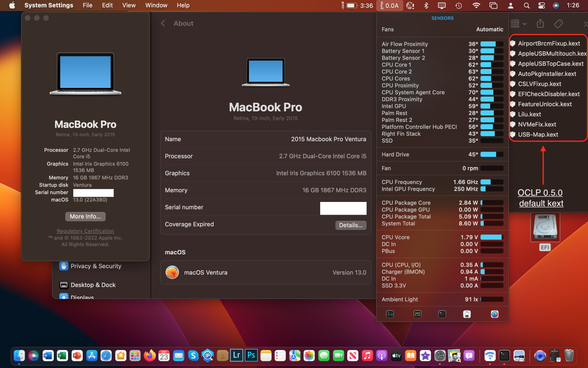Open Activity Monitor from the sensors panel footer

[x=390, y=314]
